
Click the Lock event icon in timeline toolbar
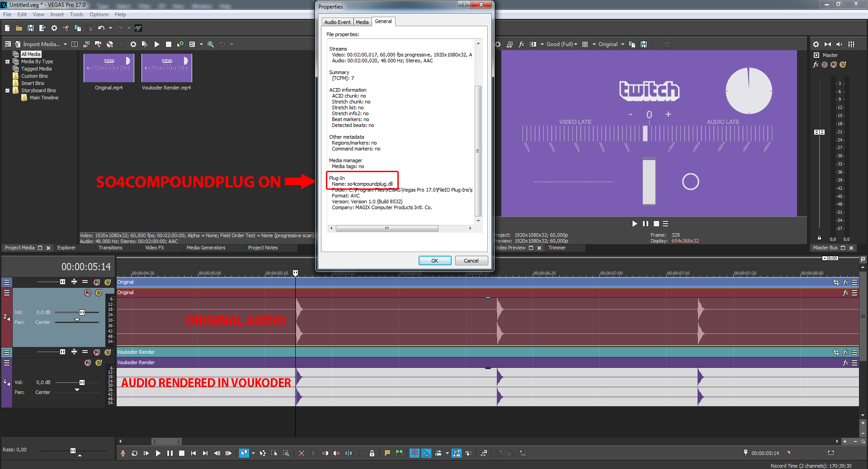(x=372, y=453)
